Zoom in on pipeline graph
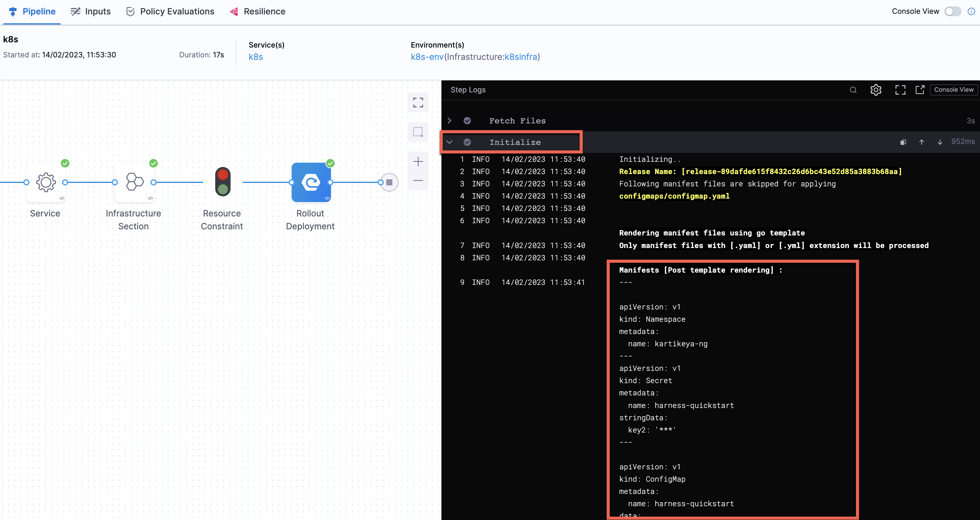Screen dimensions: 980x520 point(418,162)
